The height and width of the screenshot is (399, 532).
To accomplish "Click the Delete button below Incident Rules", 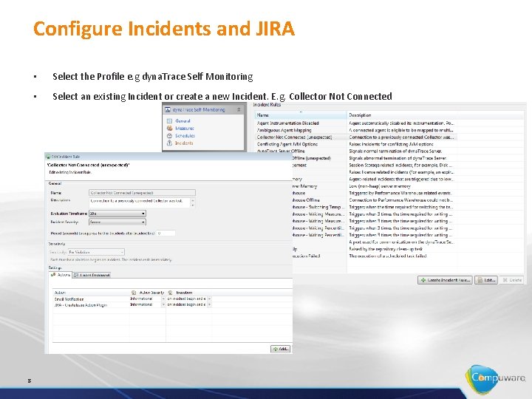I will click(x=512, y=280).
